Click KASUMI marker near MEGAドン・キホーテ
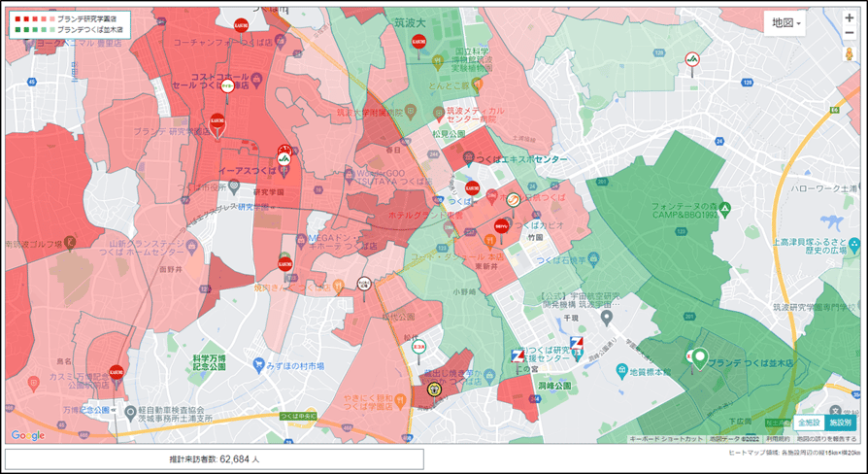Viewport: 868px width, 474px height. point(285,264)
